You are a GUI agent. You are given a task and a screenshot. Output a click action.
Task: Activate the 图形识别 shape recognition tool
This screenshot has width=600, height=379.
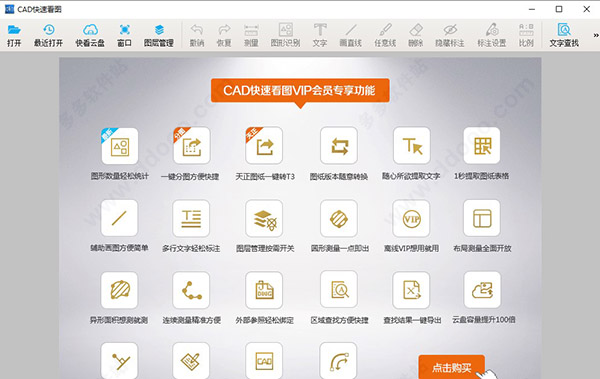pyautogui.click(x=285, y=35)
